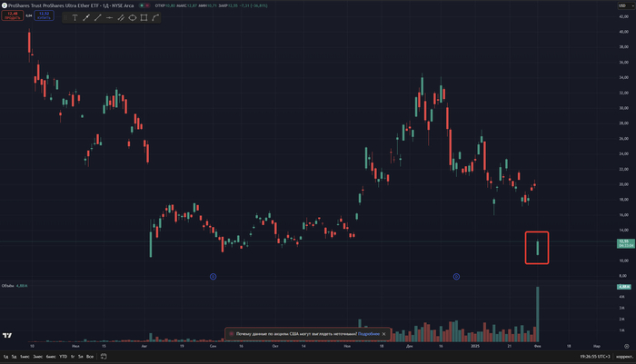
Task: Click the tallest volume bar at Фев
Action: [x=538, y=314]
